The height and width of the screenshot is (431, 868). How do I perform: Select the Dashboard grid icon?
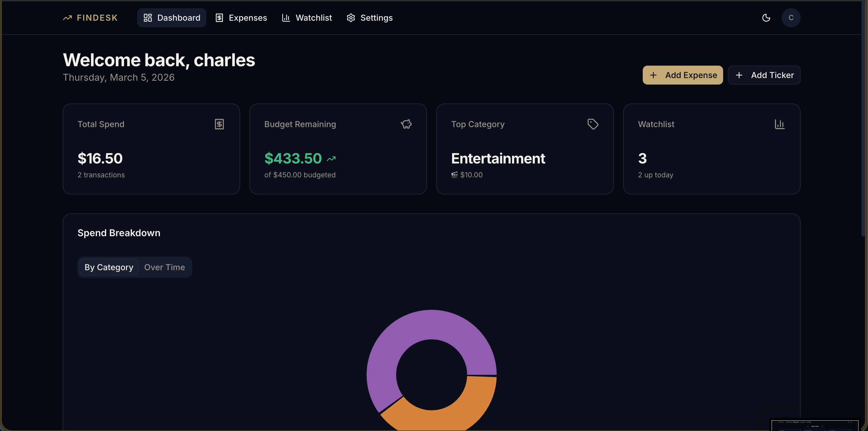(x=148, y=17)
